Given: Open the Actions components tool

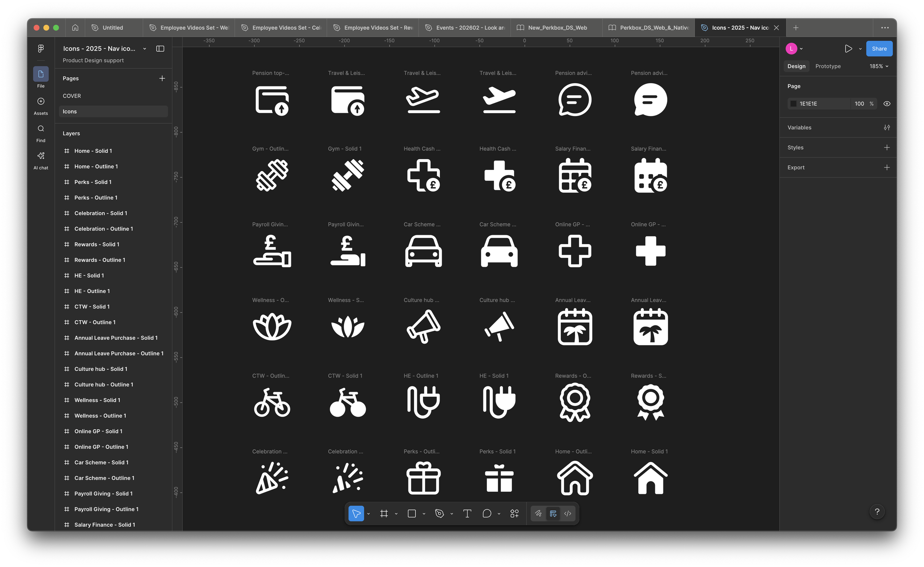Looking at the screenshot, I should [514, 513].
